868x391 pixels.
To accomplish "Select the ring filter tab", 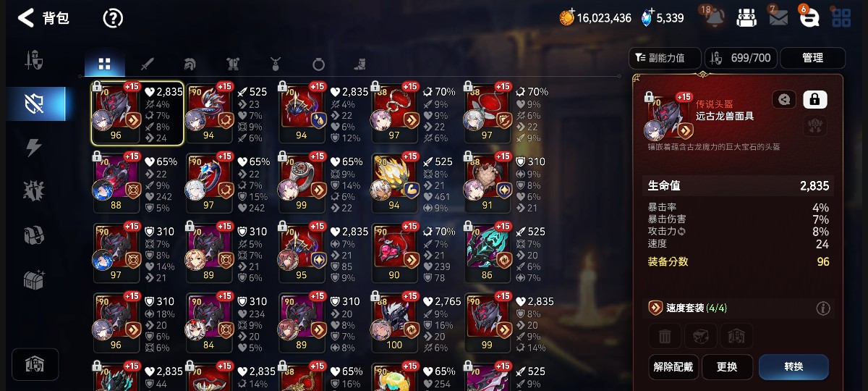I will (x=318, y=64).
